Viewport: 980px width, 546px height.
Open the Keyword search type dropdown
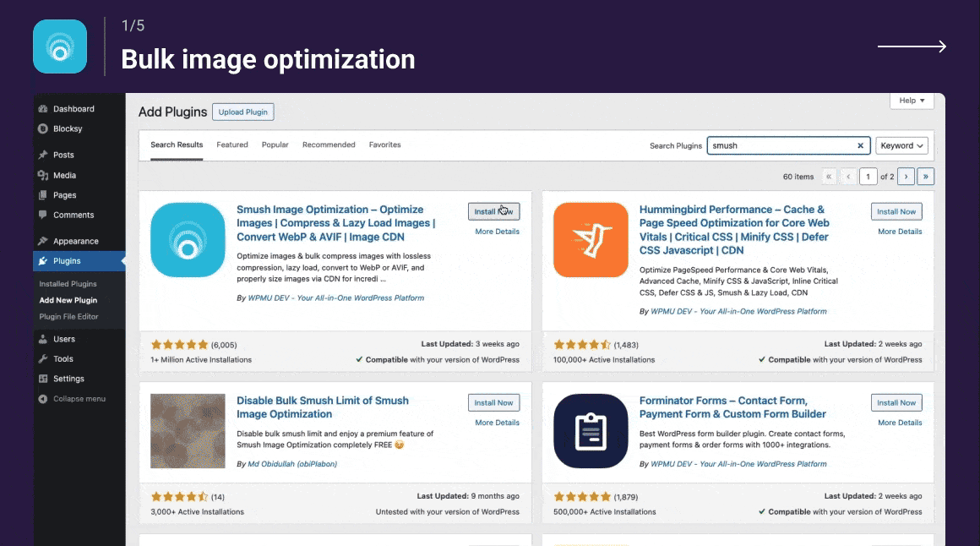pos(901,145)
